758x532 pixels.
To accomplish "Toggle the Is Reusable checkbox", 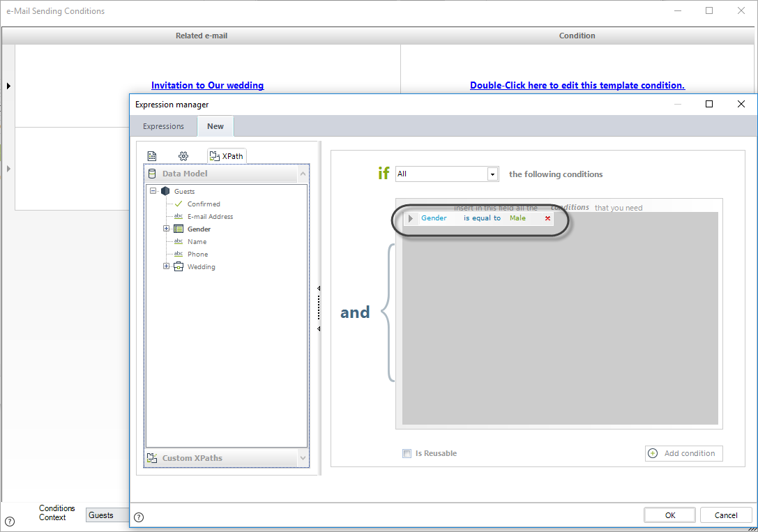I will pos(407,453).
